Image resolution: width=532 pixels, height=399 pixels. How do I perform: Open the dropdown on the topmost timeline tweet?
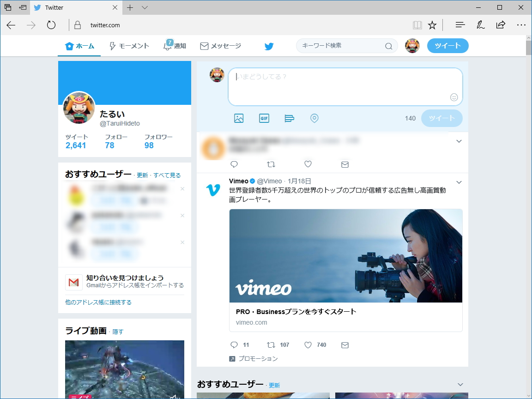tap(459, 141)
